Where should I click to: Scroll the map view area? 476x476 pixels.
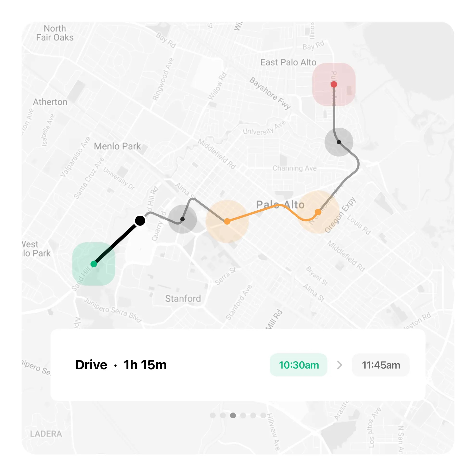(238, 174)
